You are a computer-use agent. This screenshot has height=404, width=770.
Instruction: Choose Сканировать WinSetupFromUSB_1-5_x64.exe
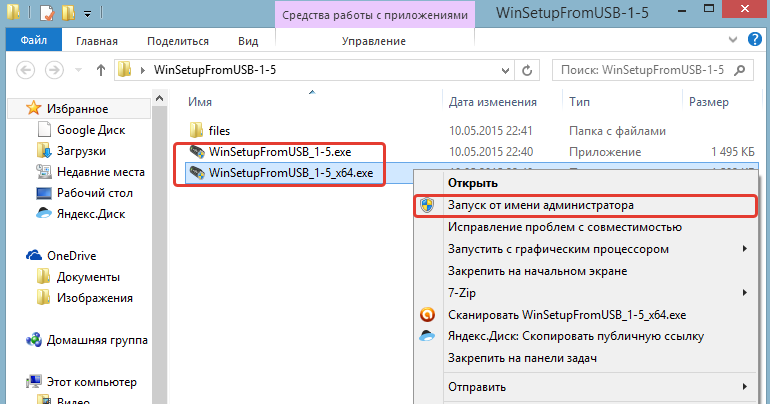point(567,315)
